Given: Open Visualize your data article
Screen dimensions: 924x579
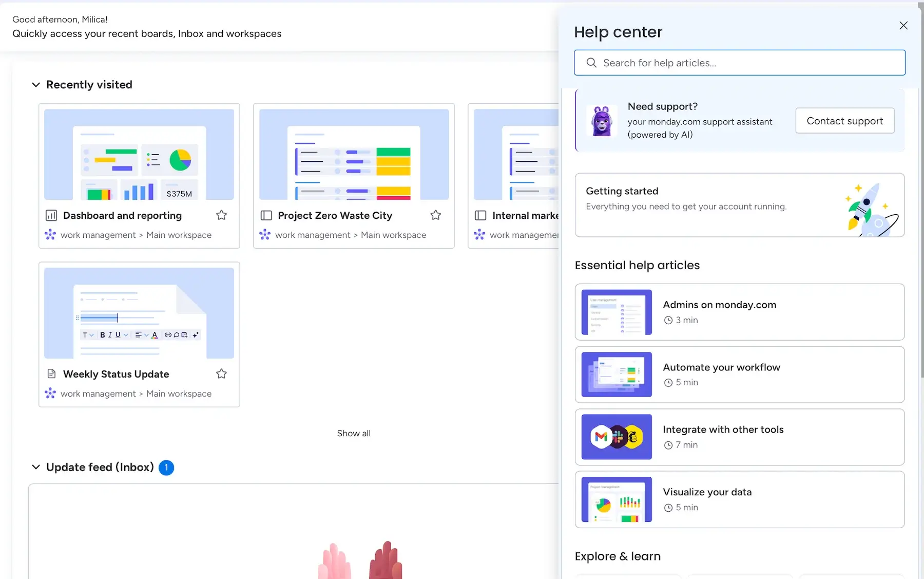Looking at the screenshot, I should [739, 499].
